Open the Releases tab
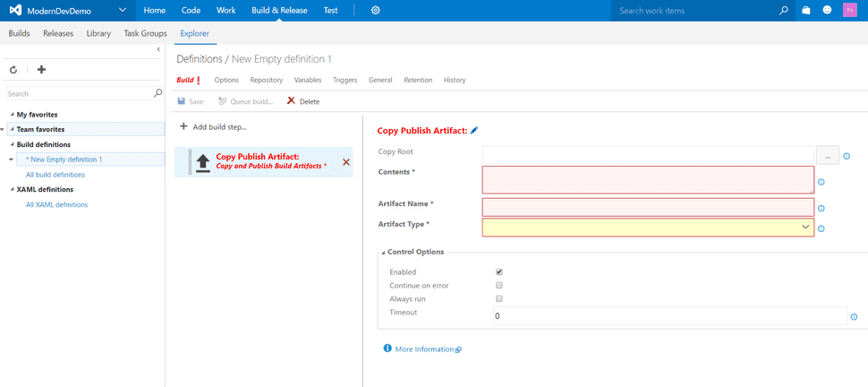868x387 pixels. pos(58,33)
